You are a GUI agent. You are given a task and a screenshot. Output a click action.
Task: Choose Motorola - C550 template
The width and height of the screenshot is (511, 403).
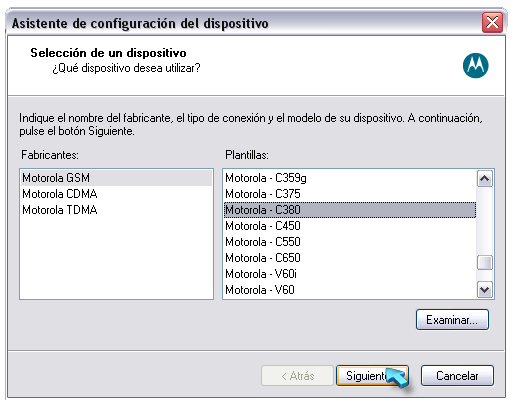(x=350, y=242)
